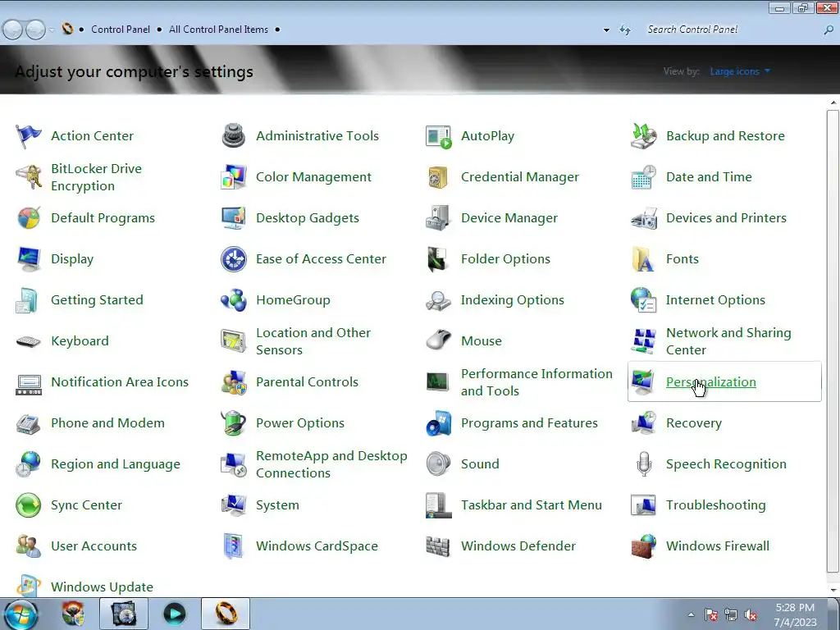The image size is (840, 630).
Task: Click the AutoPlay icon
Action: coord(438,136)
